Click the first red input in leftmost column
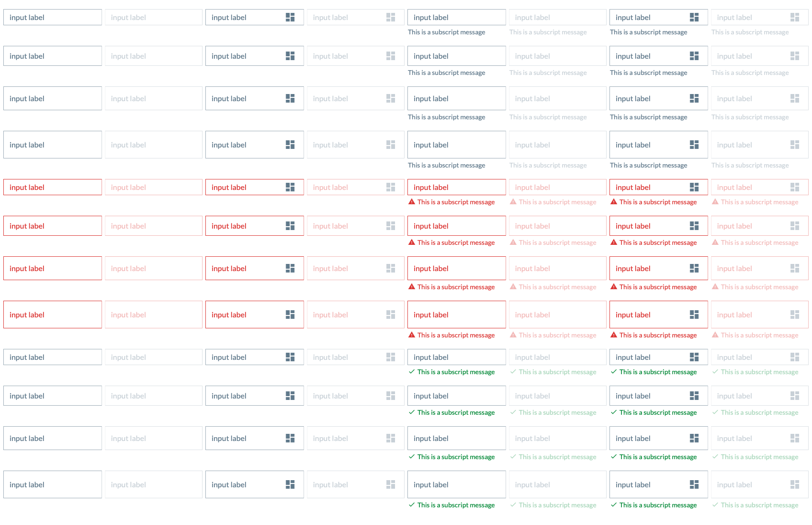The width and height of the screenshot is (812, 525). tap(53, 187)
